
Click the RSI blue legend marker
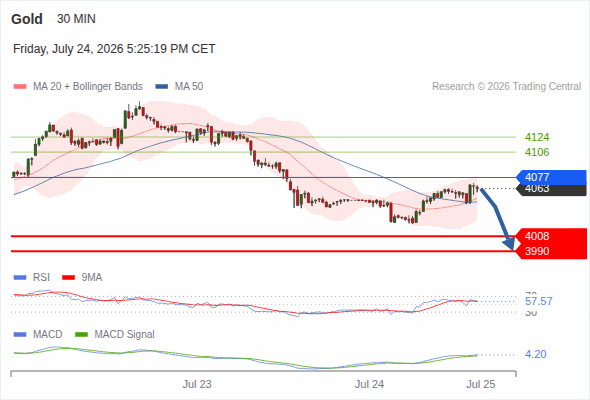pyautogui.click(x=20, y=278)
